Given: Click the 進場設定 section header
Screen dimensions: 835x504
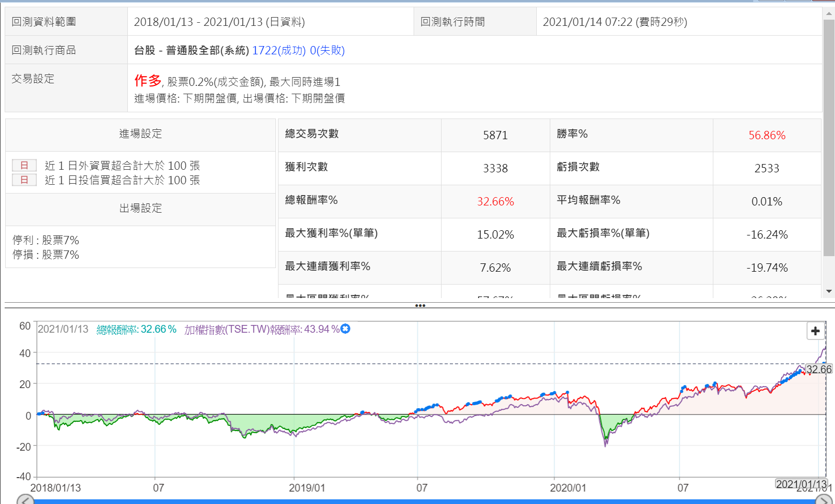Looking at the screenshot, I should click(140, 134).
